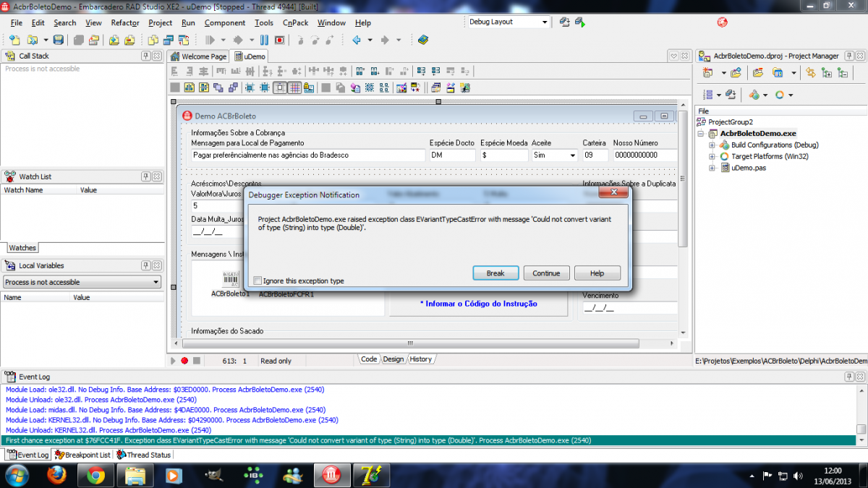Open the Thread Status tab

(144, 455)
